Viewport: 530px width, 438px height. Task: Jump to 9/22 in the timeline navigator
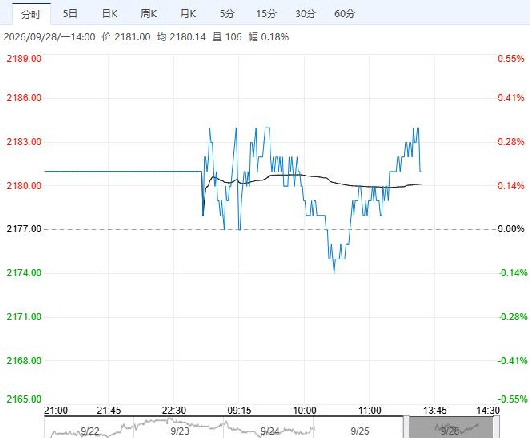90,431
